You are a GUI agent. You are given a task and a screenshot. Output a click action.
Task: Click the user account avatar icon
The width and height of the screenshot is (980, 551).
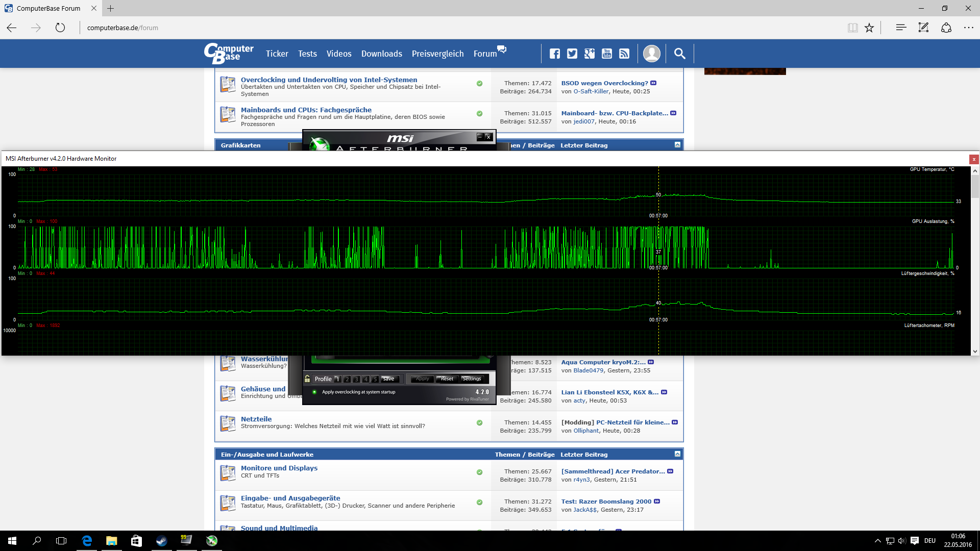(652, 54)
